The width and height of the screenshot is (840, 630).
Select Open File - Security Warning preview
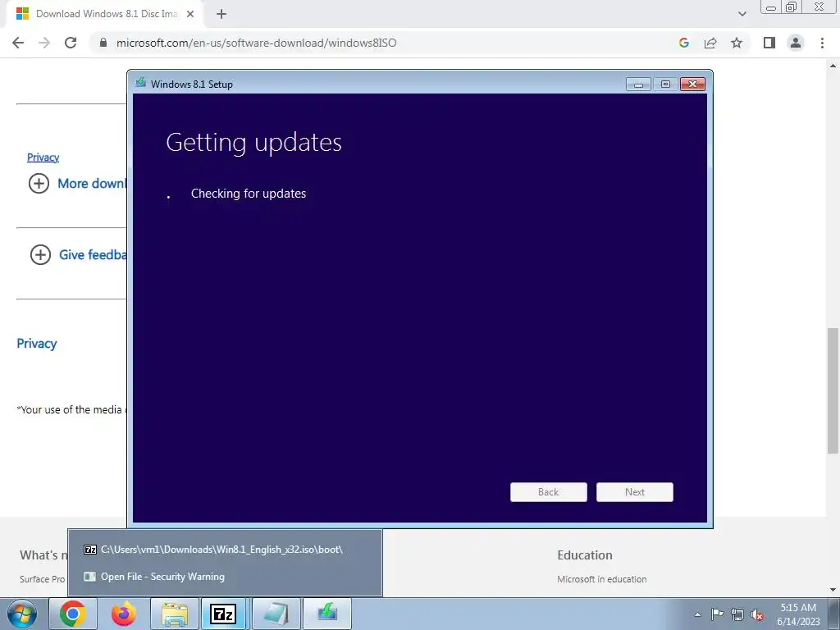click(x=225, y=577)
